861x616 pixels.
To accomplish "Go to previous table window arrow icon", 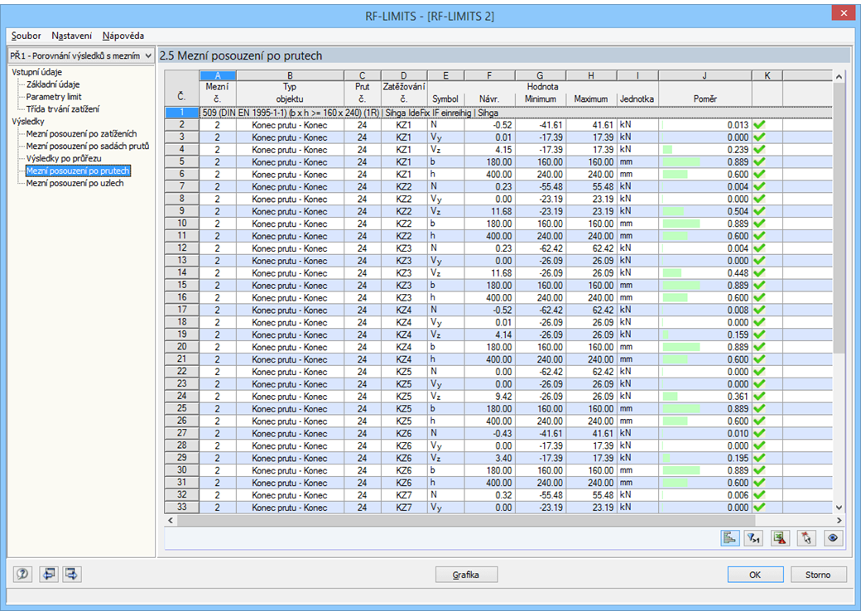I will tap(49, 575).
